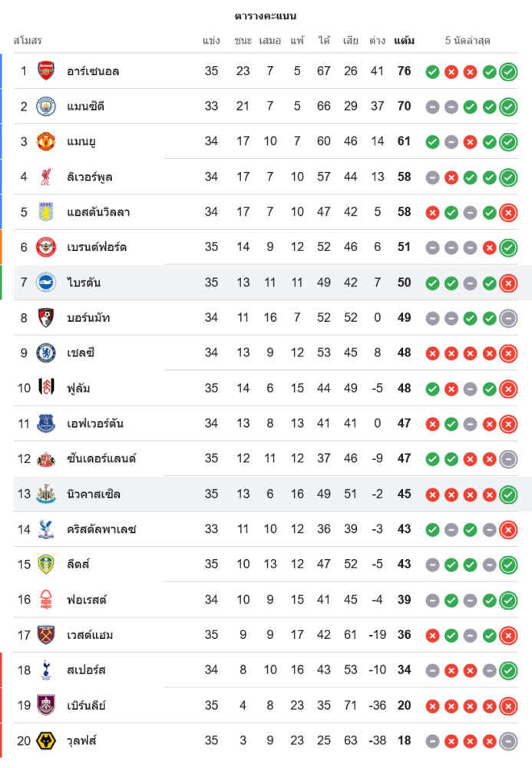Click the Wolves crest icon
Screen dimensions: 532x768
click(46, 740)
